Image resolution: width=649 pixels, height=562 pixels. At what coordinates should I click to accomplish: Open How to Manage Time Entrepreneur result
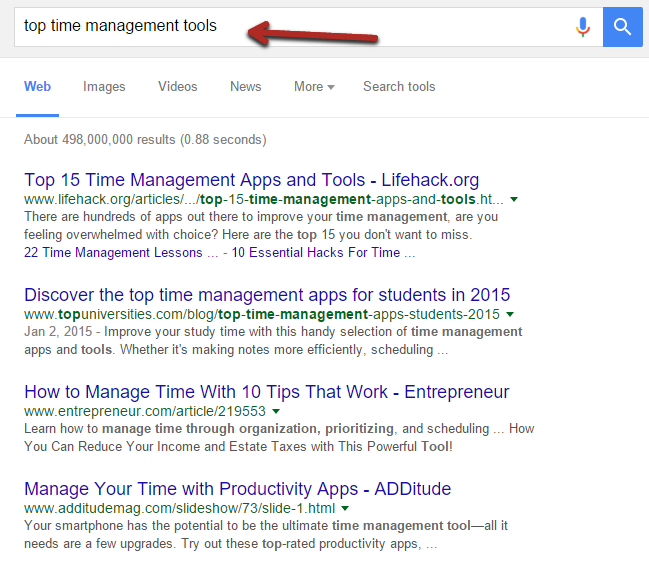pos(267,392)
